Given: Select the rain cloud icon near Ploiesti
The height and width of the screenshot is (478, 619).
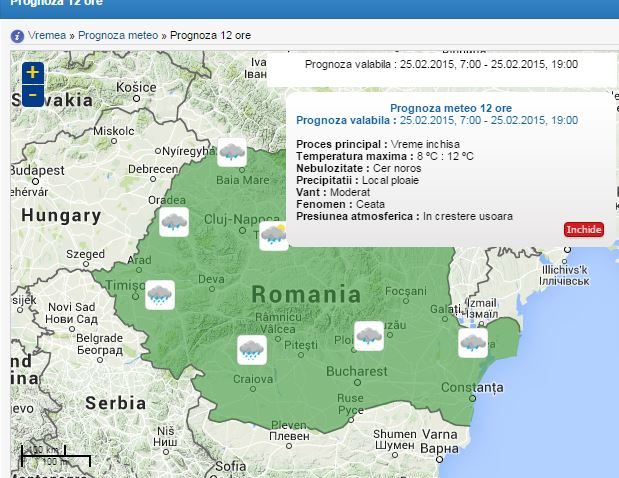Looking at the screenshot, I should (x=369, y=336).
